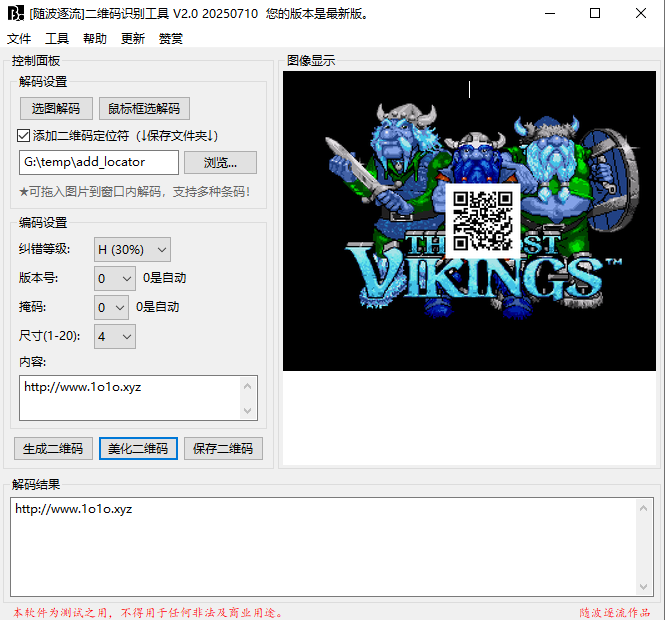Image resolution: width=665 pixels, height=620 pixels.
Task: Click the 0是自动 label beside 版本号
Action: (165, 278)
